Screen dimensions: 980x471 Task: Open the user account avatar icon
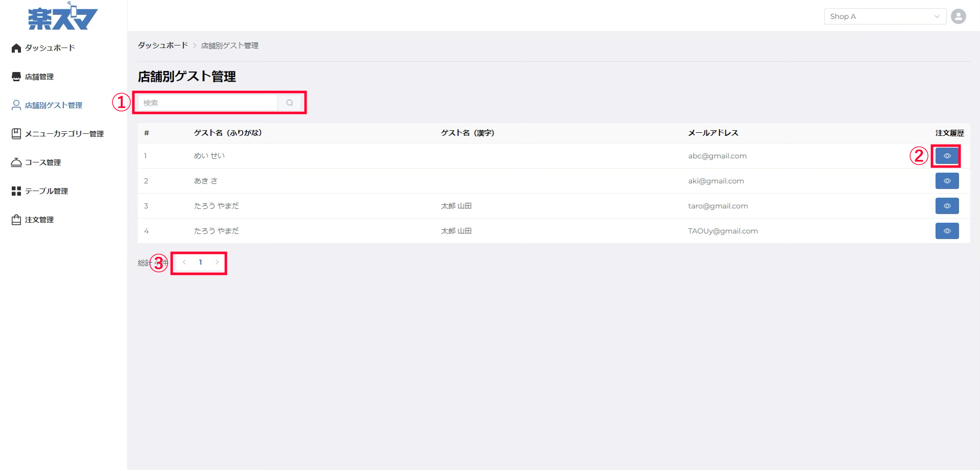coord(958,16)
